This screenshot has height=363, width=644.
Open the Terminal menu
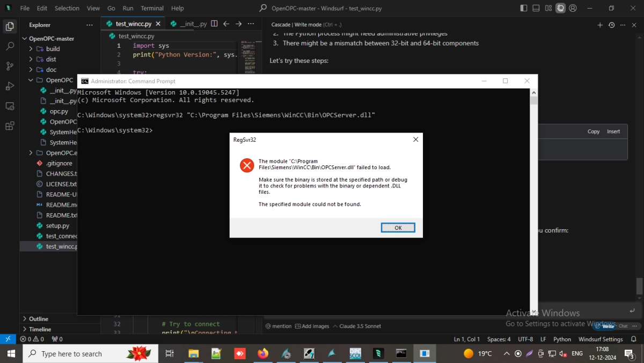click(152, 8)
